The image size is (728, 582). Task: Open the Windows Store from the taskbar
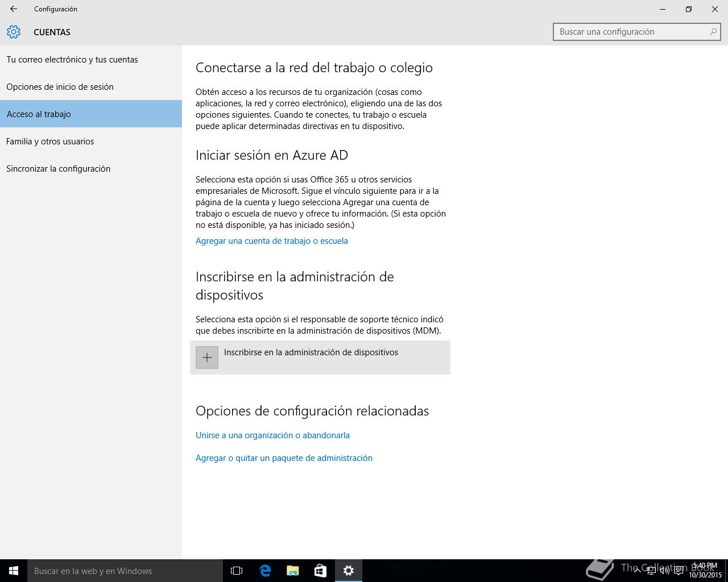321,571
